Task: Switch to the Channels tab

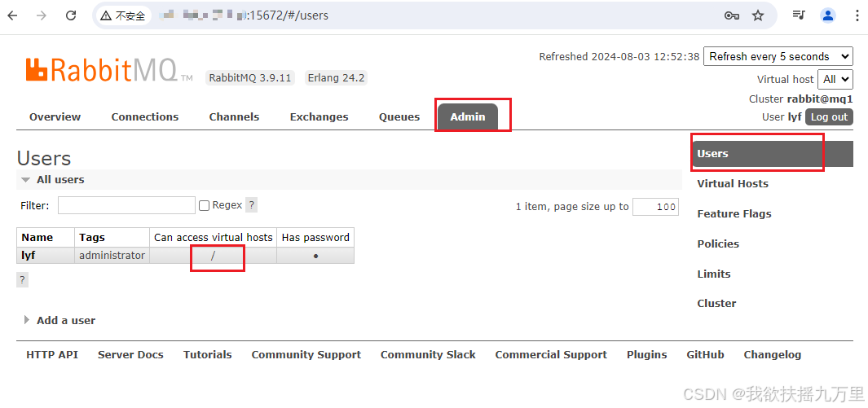Action: tap(234, 116)
